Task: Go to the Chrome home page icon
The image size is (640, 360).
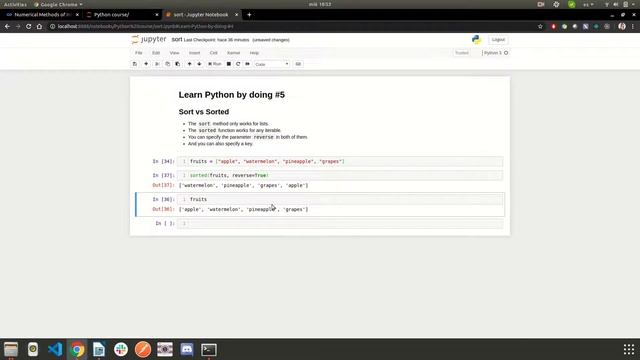Action: 39,27
